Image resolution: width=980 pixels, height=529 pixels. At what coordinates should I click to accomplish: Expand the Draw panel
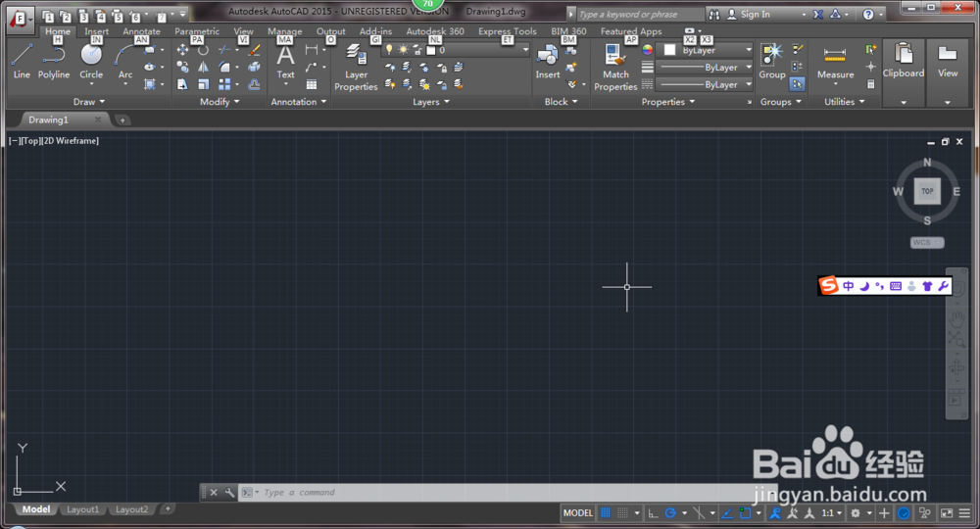coord(89,102)
